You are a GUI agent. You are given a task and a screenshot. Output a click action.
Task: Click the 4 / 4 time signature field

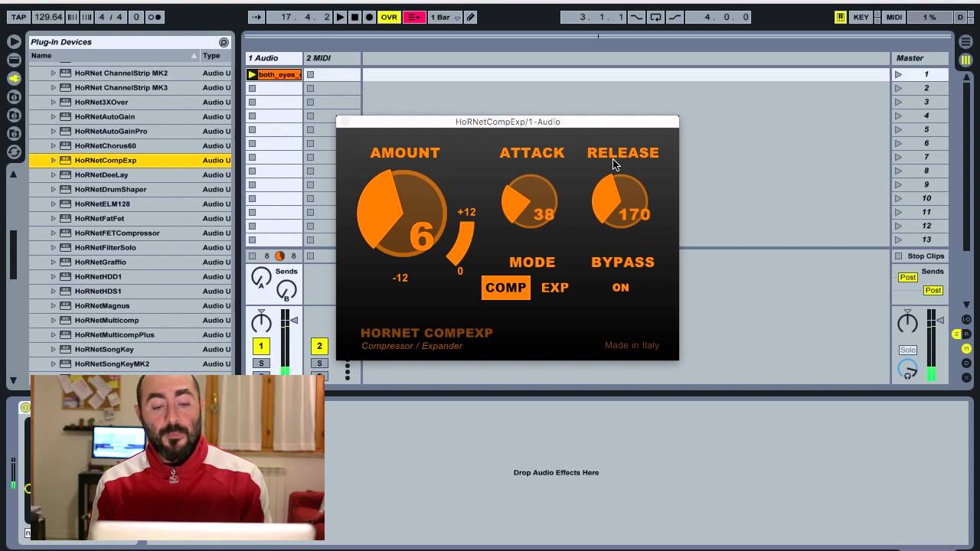point(111,17)
